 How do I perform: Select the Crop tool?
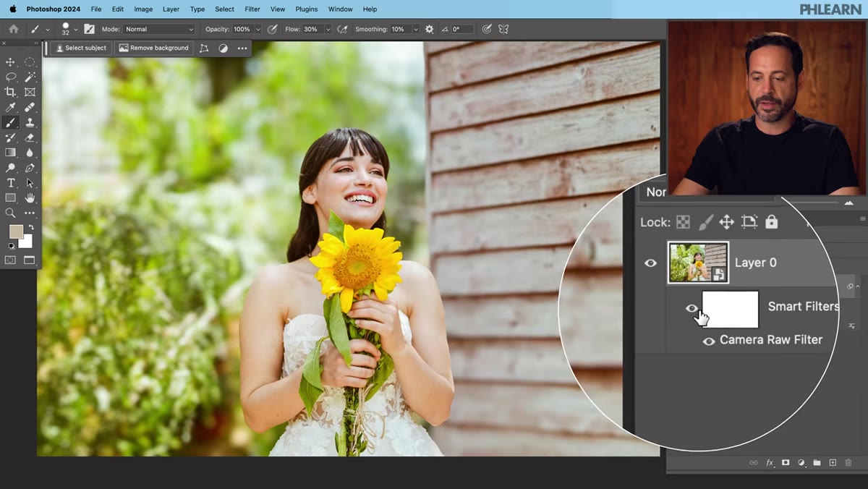pos(10,92)
